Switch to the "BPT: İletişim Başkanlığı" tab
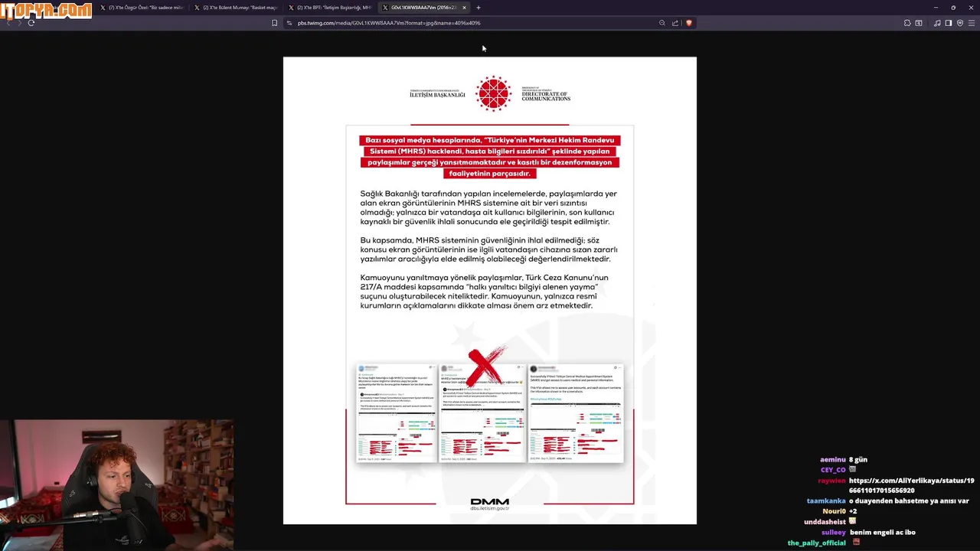Screen dimensions: 980x551 [330, 8]
